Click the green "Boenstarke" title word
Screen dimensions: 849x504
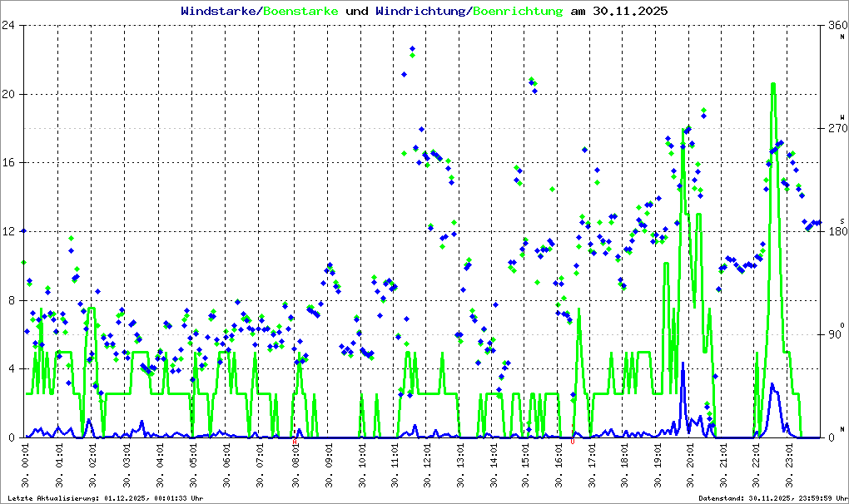(x=300, y=11)
